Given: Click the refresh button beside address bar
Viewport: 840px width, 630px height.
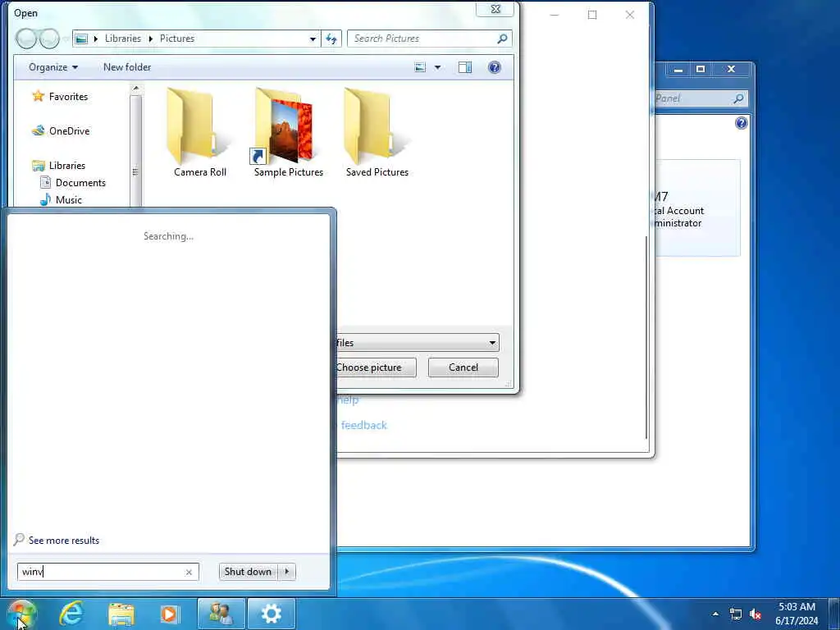Looking at the screenshot, I should (x=331, y=39).
